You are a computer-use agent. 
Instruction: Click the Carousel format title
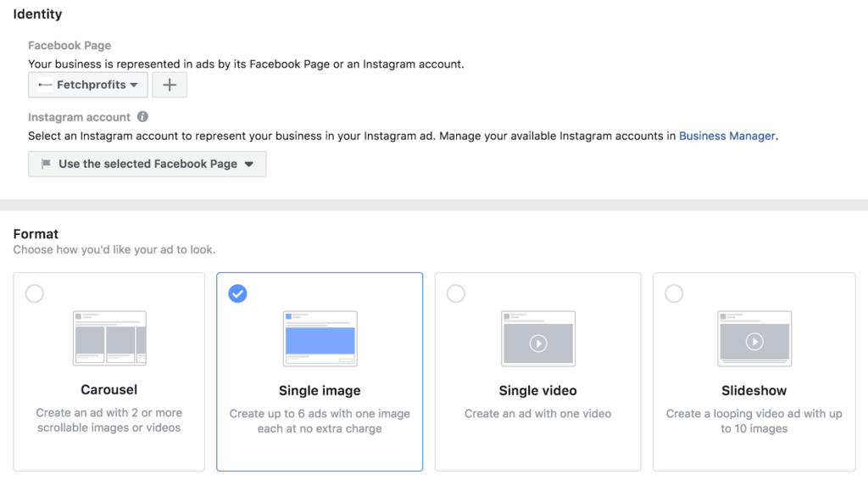[x=109, y=390]
